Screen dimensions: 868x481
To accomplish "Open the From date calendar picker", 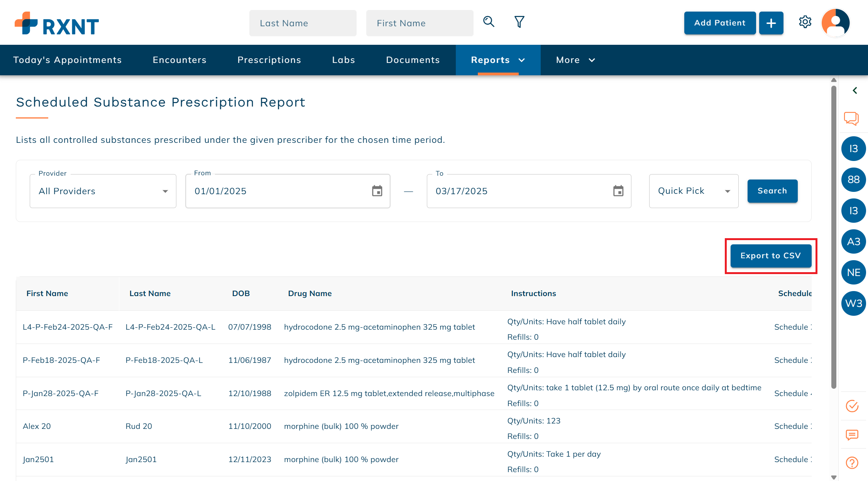I will (377, 191).
